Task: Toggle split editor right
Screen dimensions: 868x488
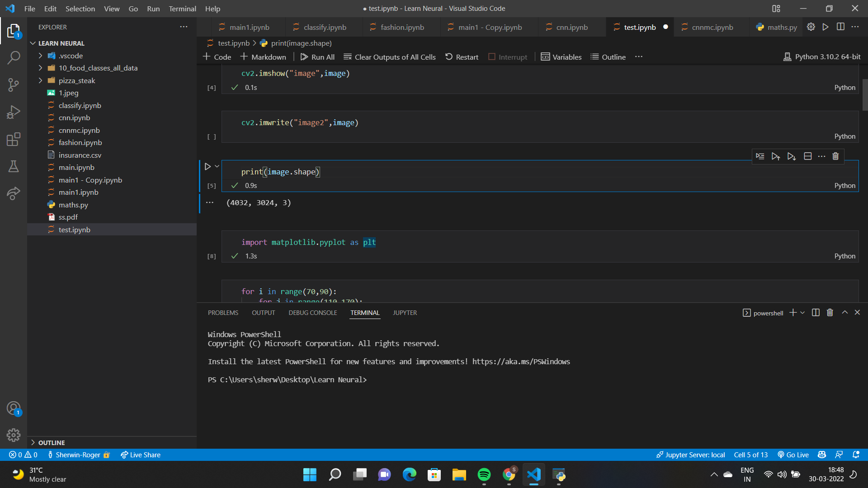Action: (x=840, y=27)
